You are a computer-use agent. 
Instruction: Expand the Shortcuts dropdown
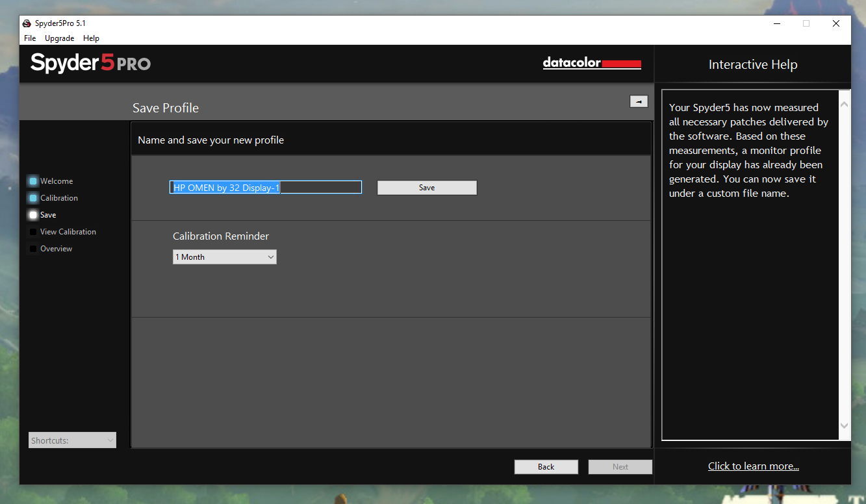pyautogui.click(x=72, y=440)
